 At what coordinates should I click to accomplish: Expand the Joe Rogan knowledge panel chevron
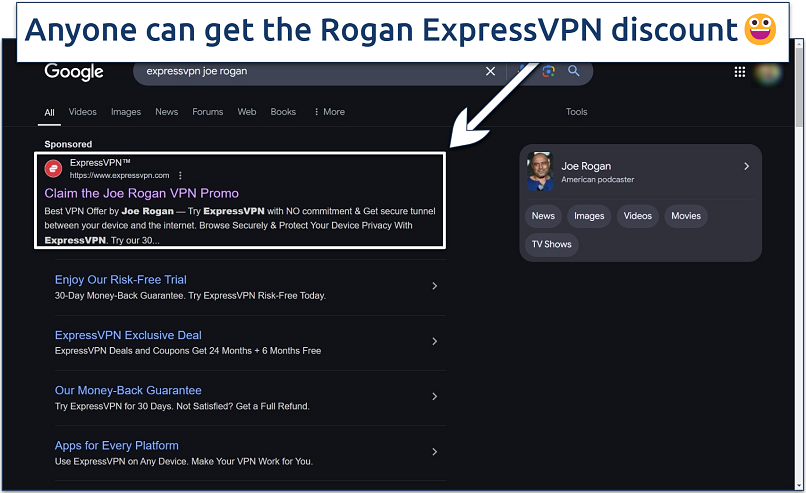click(746, 167)
